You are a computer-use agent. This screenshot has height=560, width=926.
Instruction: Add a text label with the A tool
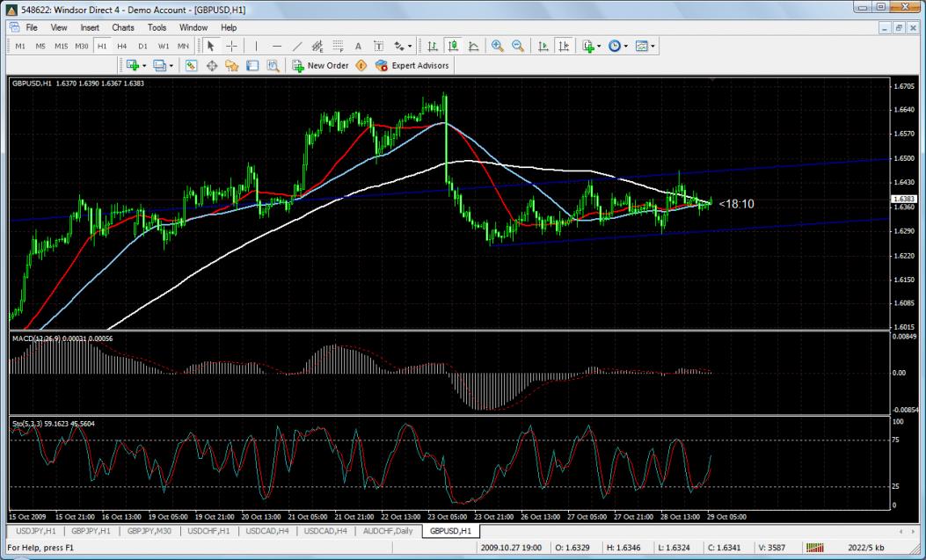(x=358, y=46)
